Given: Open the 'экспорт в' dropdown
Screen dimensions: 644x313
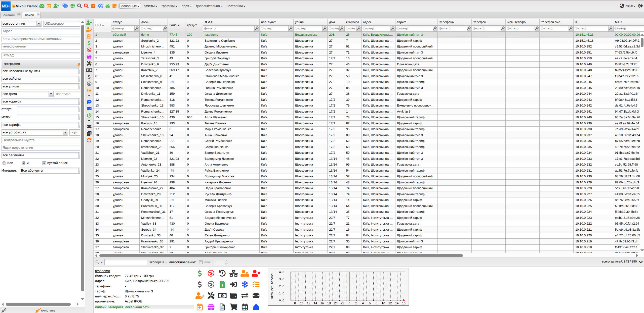Looking at the screenshot, I should click(x=158, y=262).
